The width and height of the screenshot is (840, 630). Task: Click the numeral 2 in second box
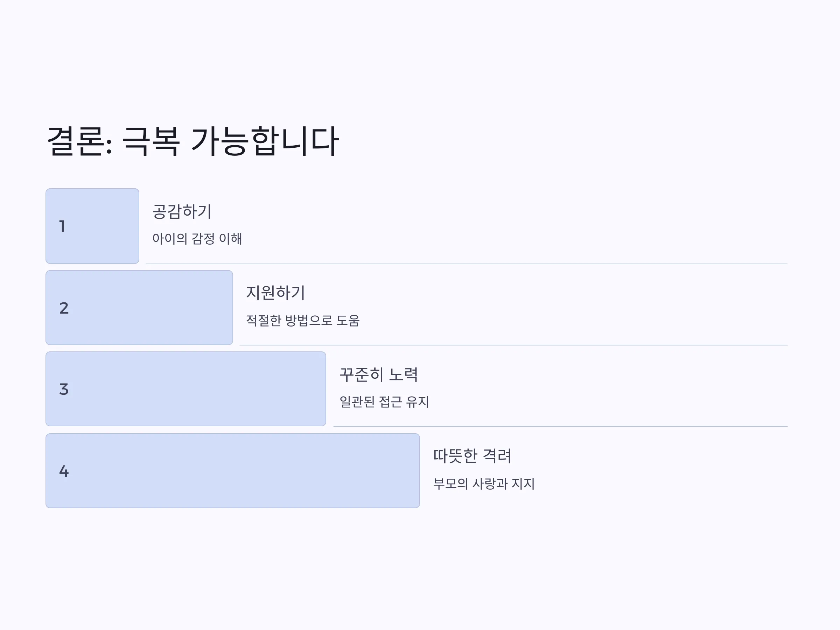(x=64, y=308)
